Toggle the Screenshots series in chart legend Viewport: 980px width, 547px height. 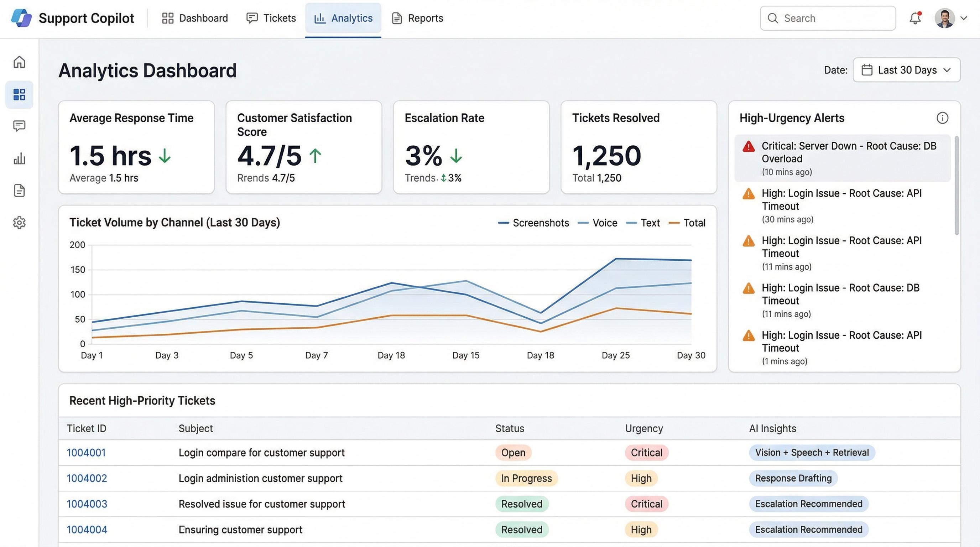click(x=533, y=223)
